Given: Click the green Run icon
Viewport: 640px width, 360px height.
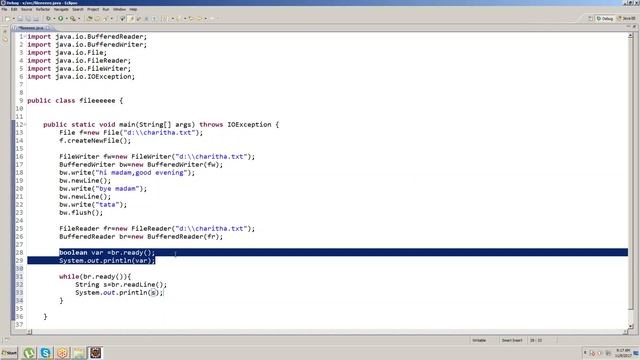Looking at the screenshot, I should [x=60, y=18].
